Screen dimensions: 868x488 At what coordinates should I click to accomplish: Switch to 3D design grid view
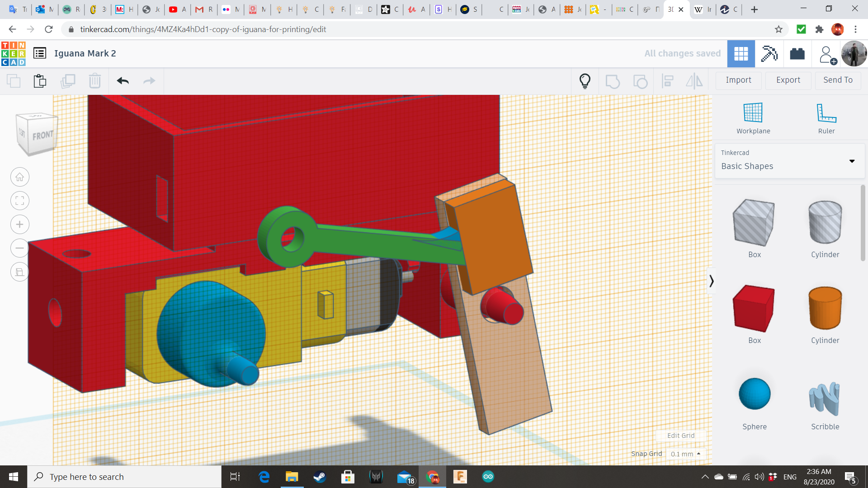pyautogui.click(x=741, y=54)
